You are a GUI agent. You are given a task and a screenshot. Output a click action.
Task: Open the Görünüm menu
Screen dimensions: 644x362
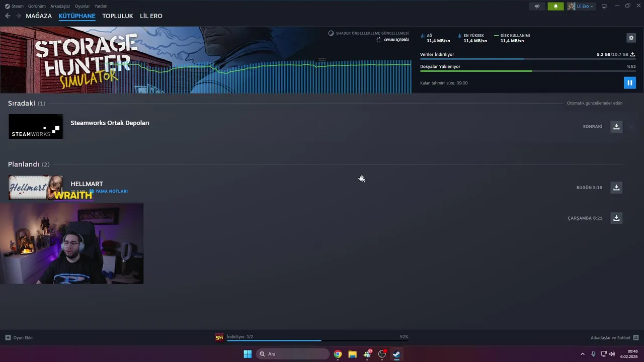37,6
